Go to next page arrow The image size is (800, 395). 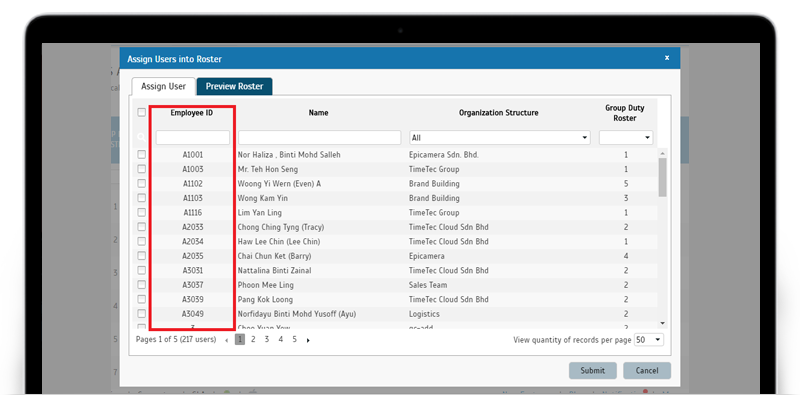point(308,340)
